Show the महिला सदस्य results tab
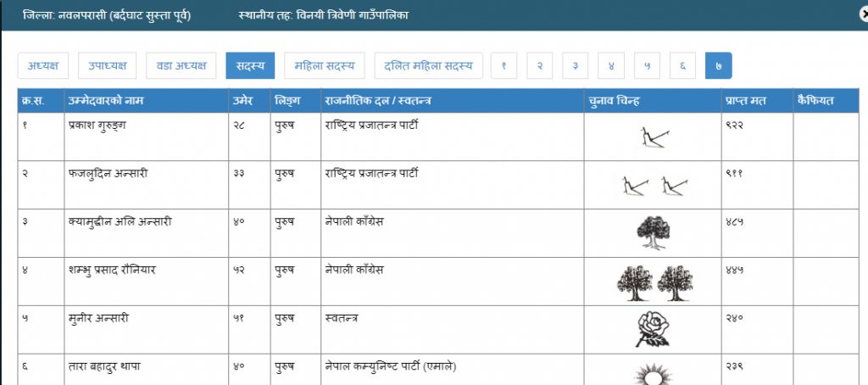Viewport: 868px width, 385px height. point(325,65)
